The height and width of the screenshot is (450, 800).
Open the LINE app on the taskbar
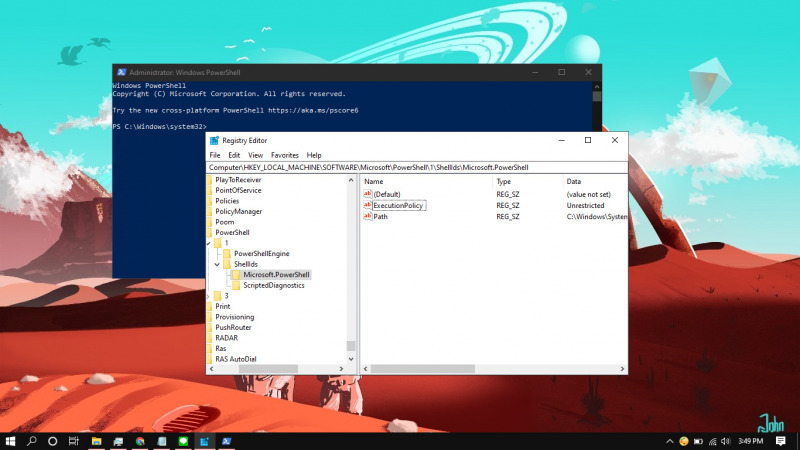pyautogui.click(x=183, y=441)
